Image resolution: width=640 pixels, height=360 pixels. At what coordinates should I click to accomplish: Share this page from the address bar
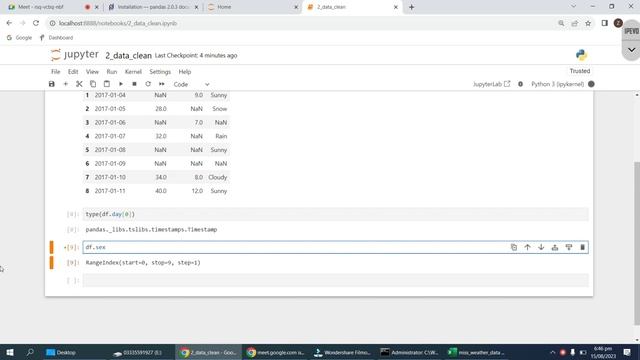575,23
